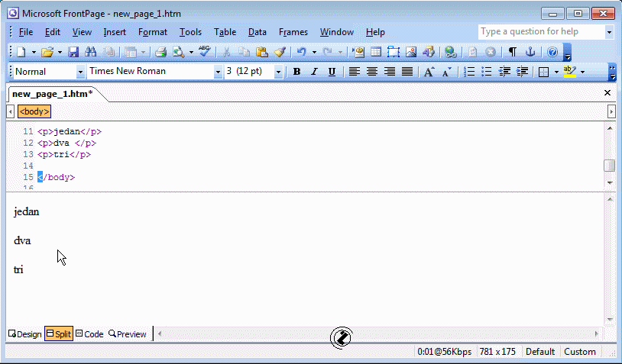Open the font size 3 (12 pt) dropdown

[x=278, y=72]
